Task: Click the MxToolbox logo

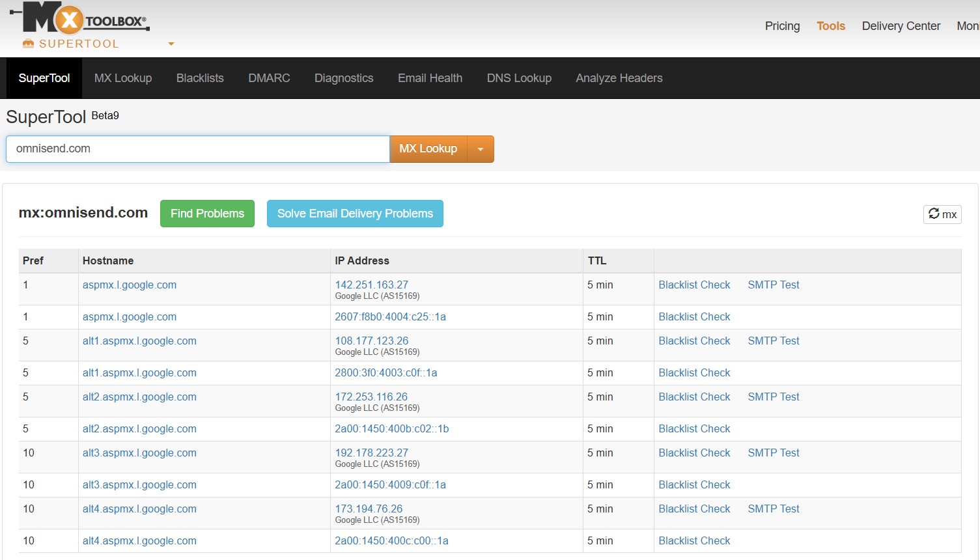Action: 80,18
